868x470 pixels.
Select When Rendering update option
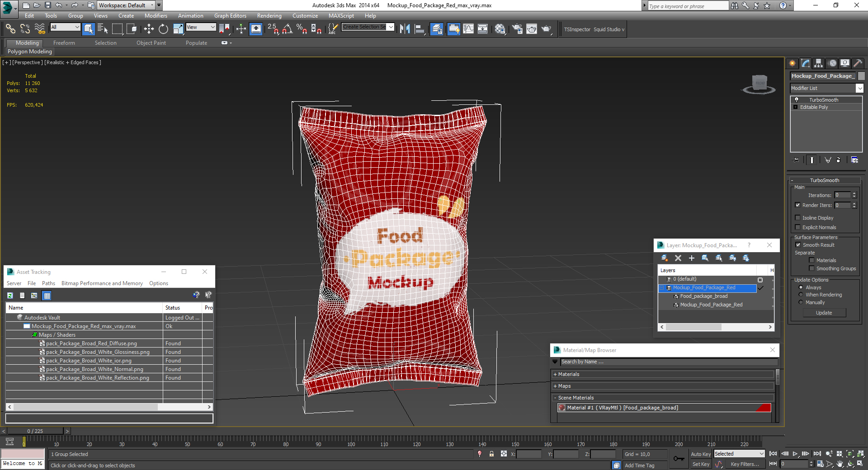click(801, 295)
